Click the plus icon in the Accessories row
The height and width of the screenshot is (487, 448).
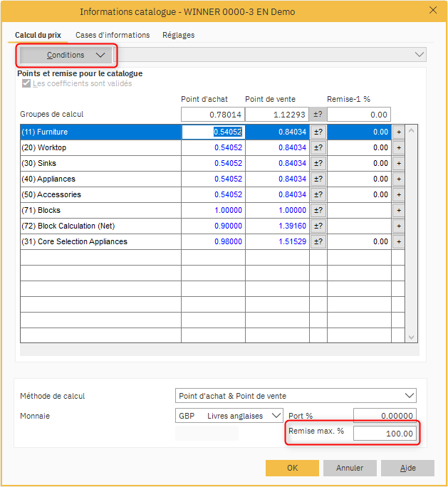(x=398, y=194)
